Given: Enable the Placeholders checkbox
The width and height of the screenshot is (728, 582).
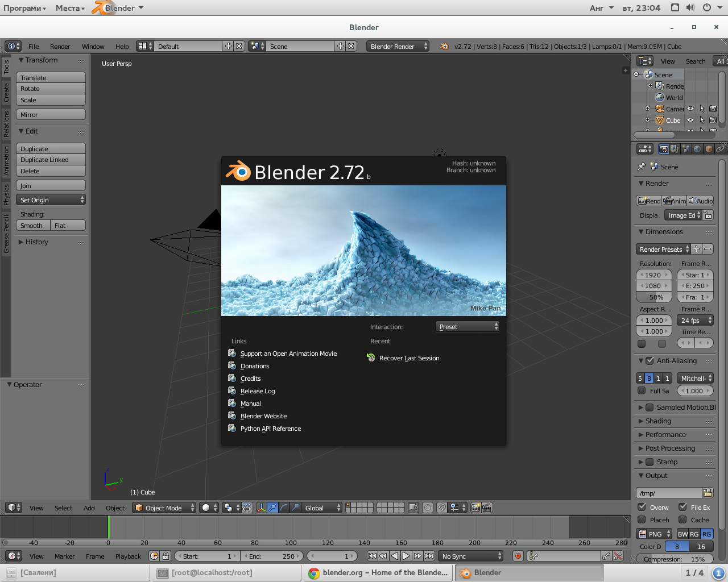Looking at the screenshot, I should 642,519.
